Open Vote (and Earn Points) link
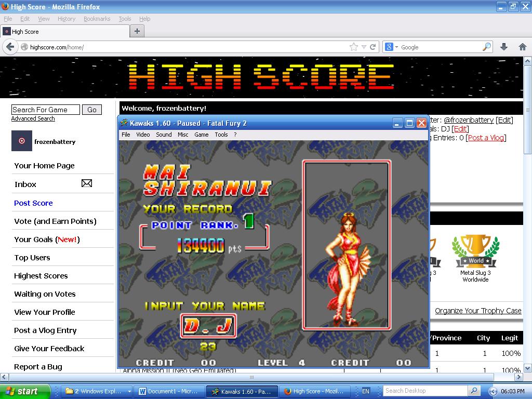This screenshot has height=399, width=532. pyautogui.click(x=55, y=221)
